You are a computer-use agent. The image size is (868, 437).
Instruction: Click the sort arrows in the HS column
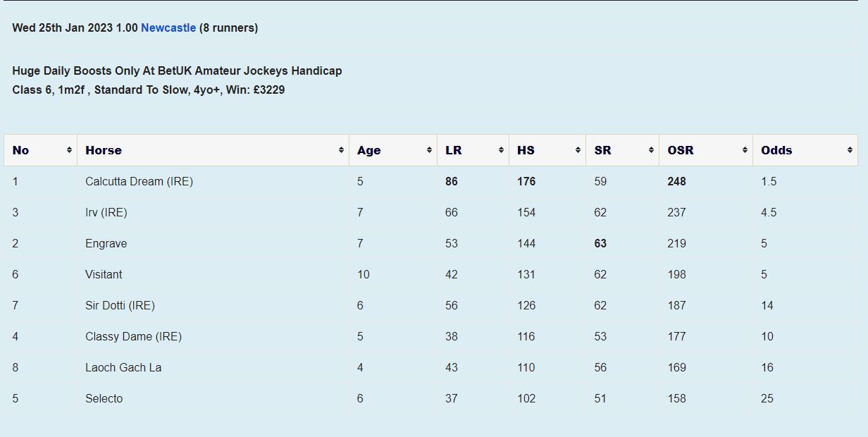tap(578, 150)
